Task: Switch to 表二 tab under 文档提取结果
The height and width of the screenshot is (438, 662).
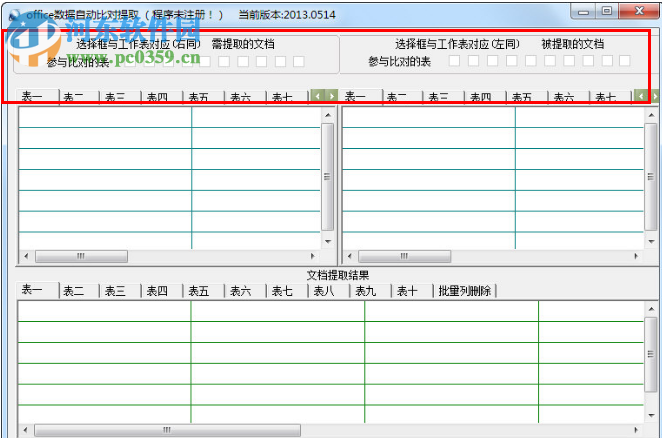Action: point(79,291)
